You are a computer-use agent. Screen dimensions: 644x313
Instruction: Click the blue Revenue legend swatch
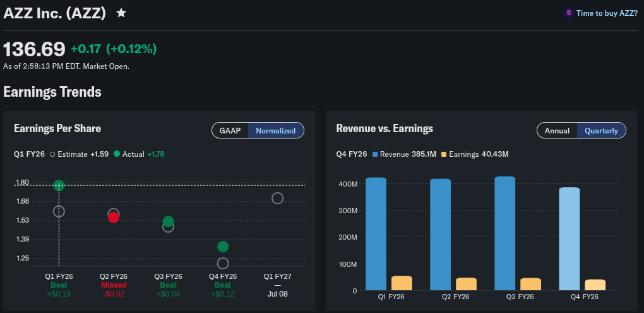374,154
